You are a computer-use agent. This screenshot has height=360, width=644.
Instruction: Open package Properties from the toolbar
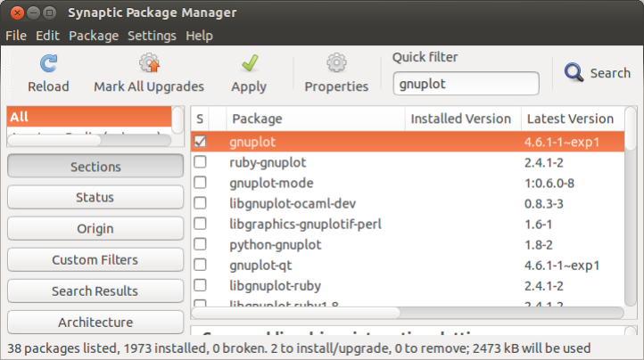pyautogui.click(x=336, y=64)
